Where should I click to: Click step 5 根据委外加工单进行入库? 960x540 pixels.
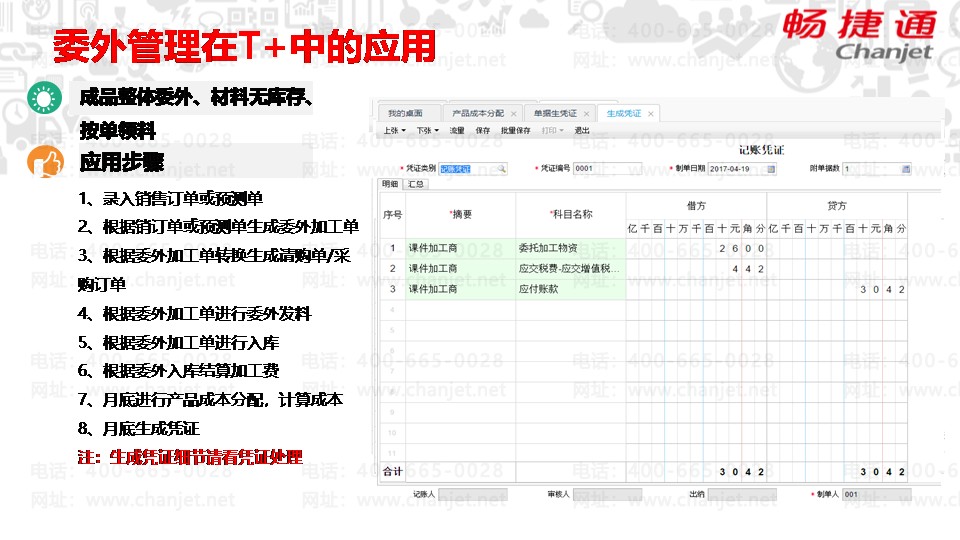click(x=178, y=343)
